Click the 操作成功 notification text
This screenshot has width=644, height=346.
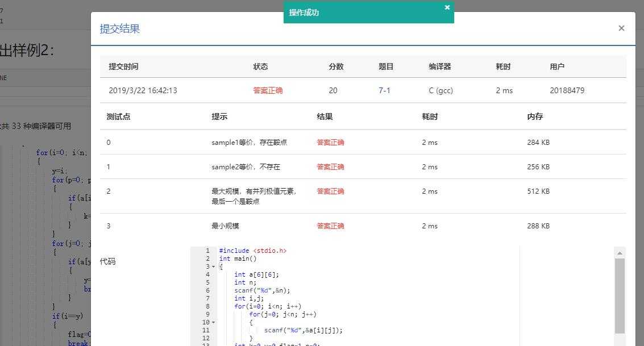304,12
